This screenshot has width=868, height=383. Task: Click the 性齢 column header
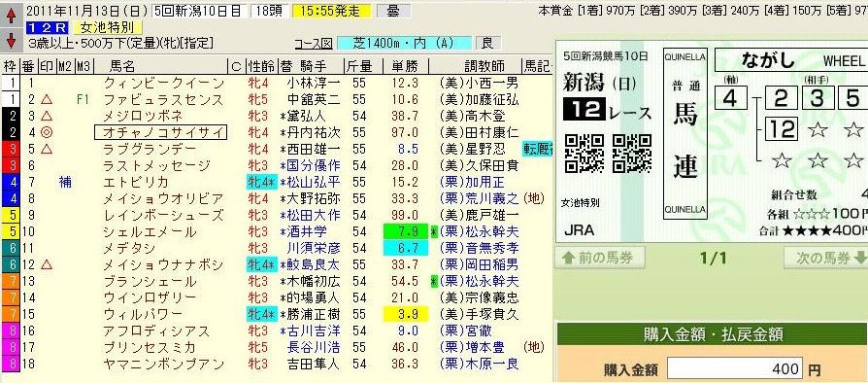(261, 66)
